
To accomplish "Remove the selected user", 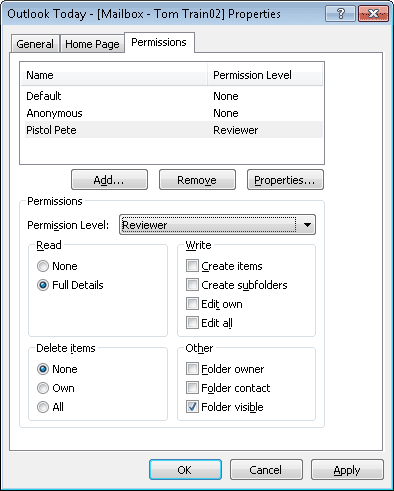I will [x=197, y=180].
